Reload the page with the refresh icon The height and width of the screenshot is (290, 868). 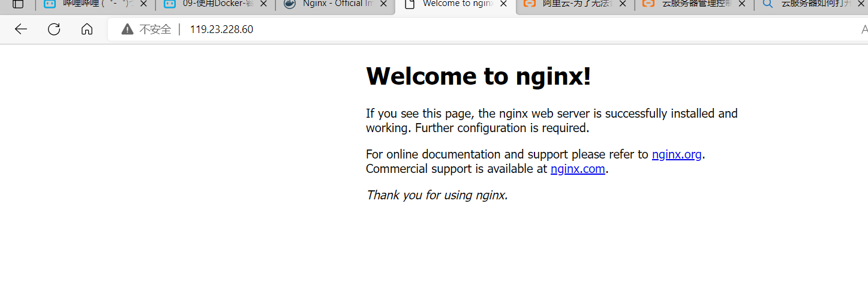54,29
